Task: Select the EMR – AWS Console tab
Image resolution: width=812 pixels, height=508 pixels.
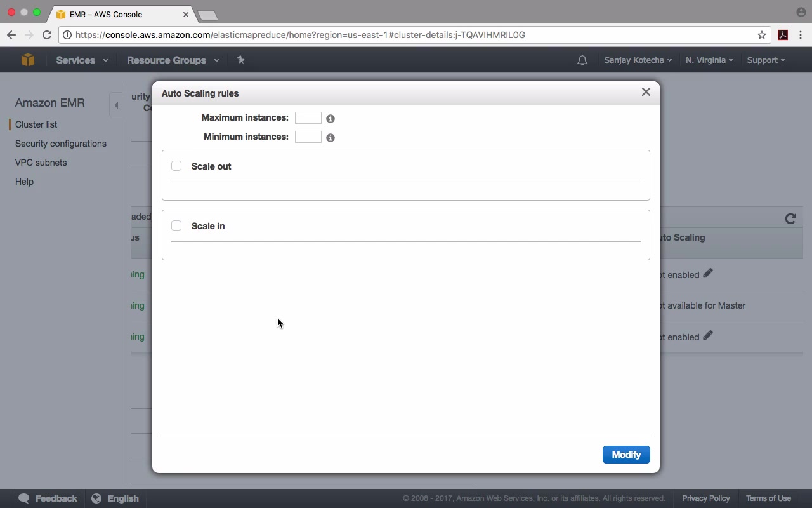Action: [122, 14]
